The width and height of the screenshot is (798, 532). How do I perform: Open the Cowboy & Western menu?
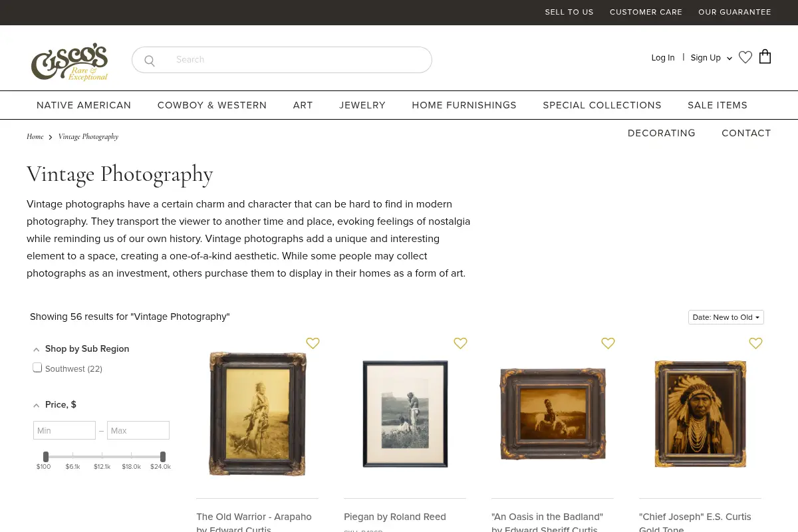[x=212, y=105]
